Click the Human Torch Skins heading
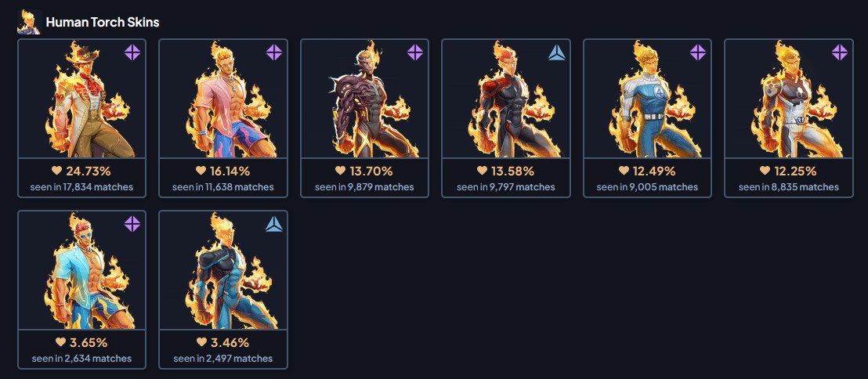 pos(103,23)
